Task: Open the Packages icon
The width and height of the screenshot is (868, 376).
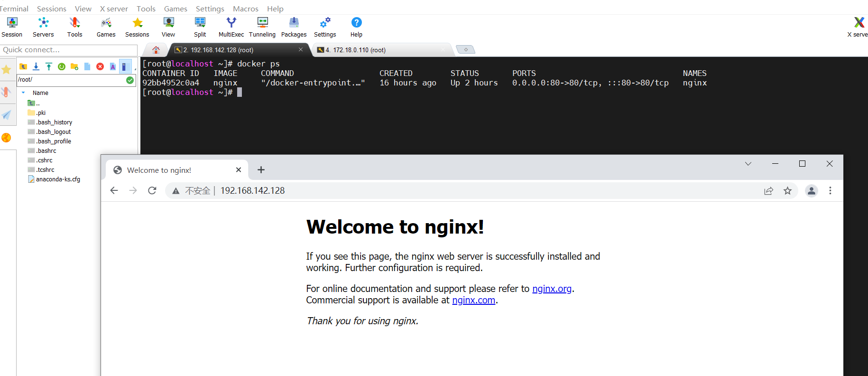Action: [294, 27]
